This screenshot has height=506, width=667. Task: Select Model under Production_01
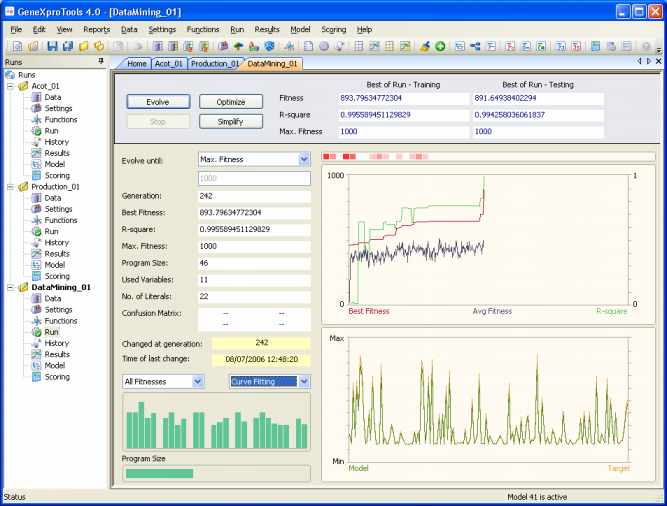[54, 265]
